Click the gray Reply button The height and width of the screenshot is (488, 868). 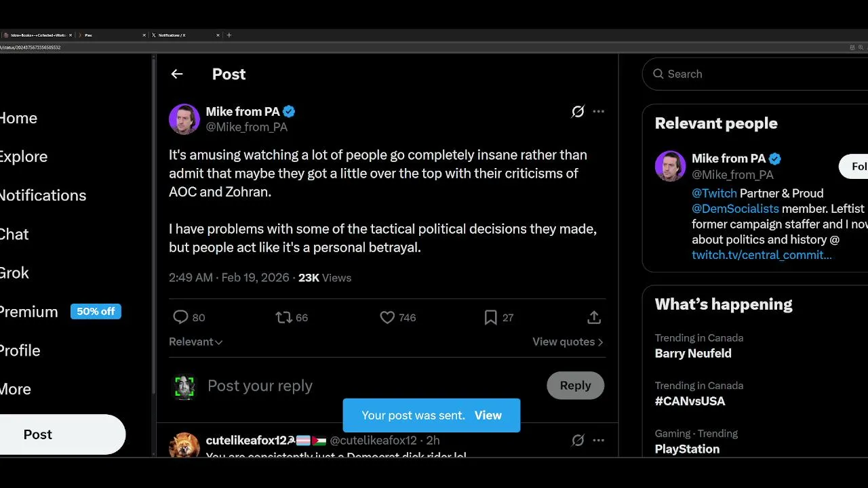click(x=575, y=385)
